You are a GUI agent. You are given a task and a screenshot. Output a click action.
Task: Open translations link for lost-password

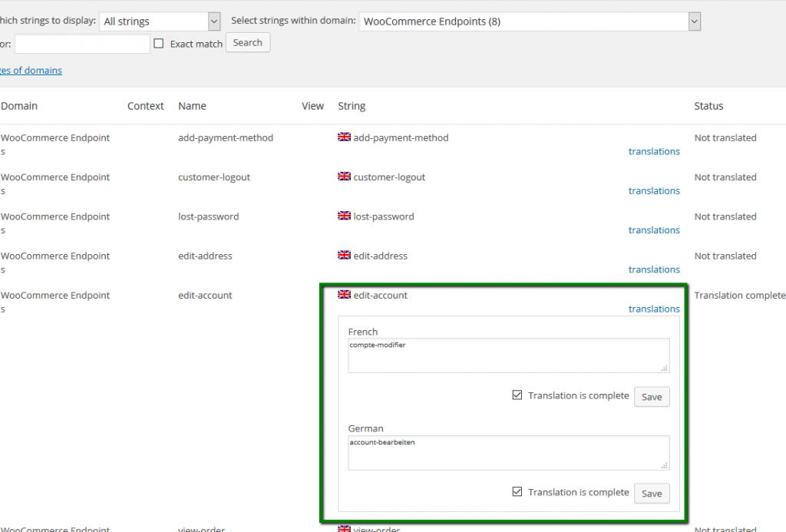click(x=654, y=230)
